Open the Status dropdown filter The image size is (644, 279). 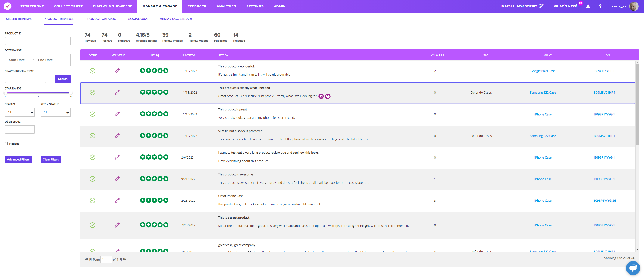[20, 112]
